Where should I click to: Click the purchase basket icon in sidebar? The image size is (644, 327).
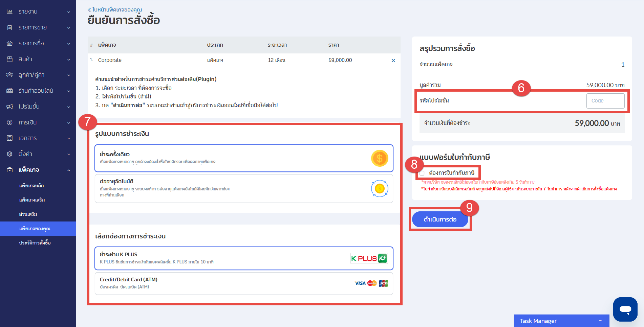tap(9, 43)
